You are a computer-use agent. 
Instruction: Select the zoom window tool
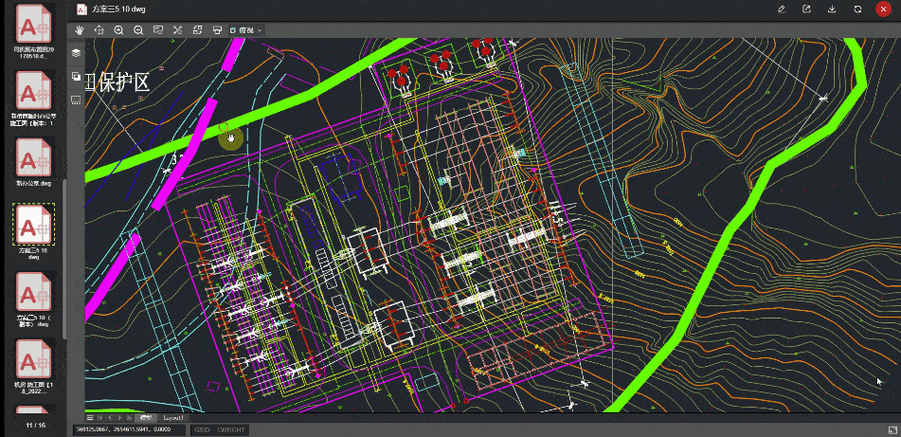[158, 30]
